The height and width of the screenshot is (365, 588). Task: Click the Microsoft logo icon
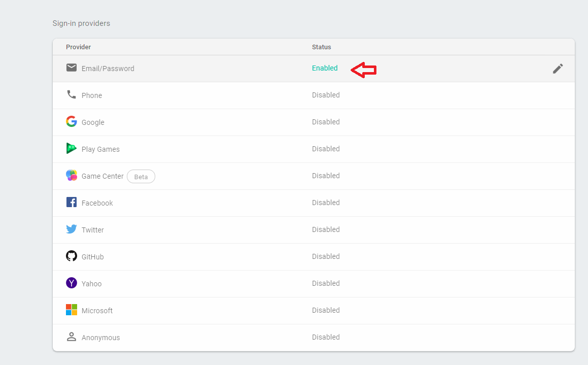click(x=72, y=310)
